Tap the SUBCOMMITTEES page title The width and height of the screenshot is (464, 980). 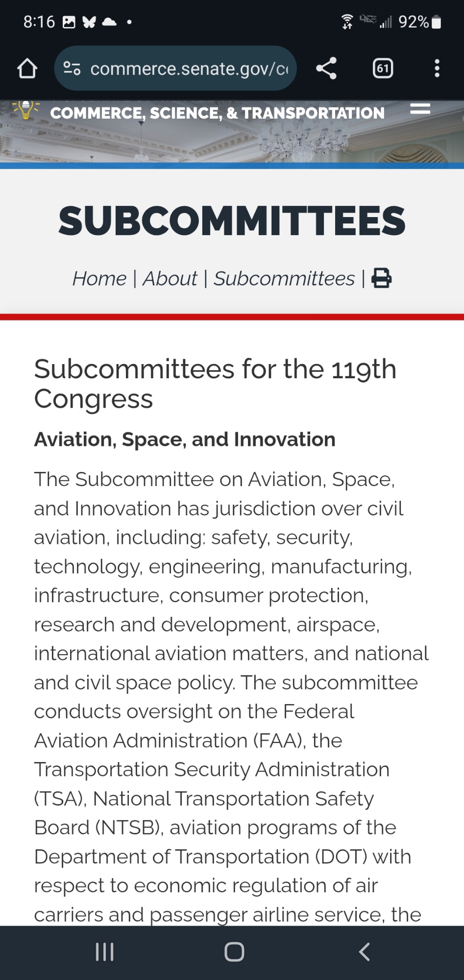[232, 221]
